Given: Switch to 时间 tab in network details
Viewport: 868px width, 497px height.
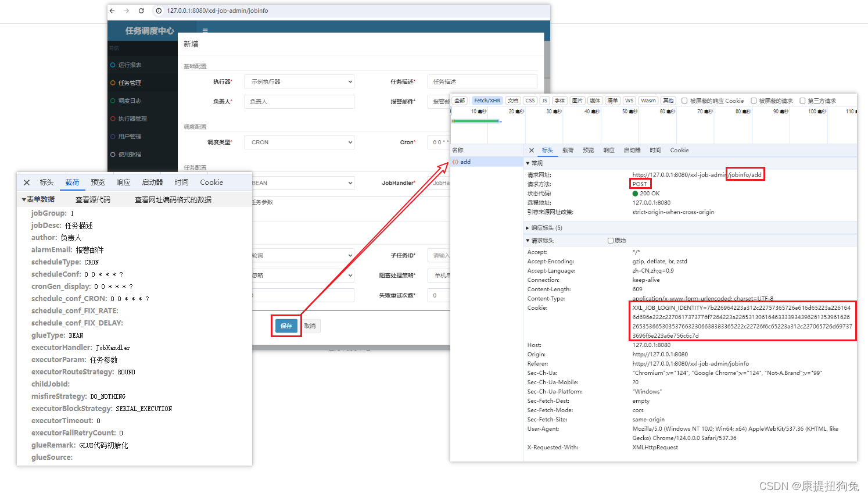Looking at the screenshot, I should coord(655,150).
